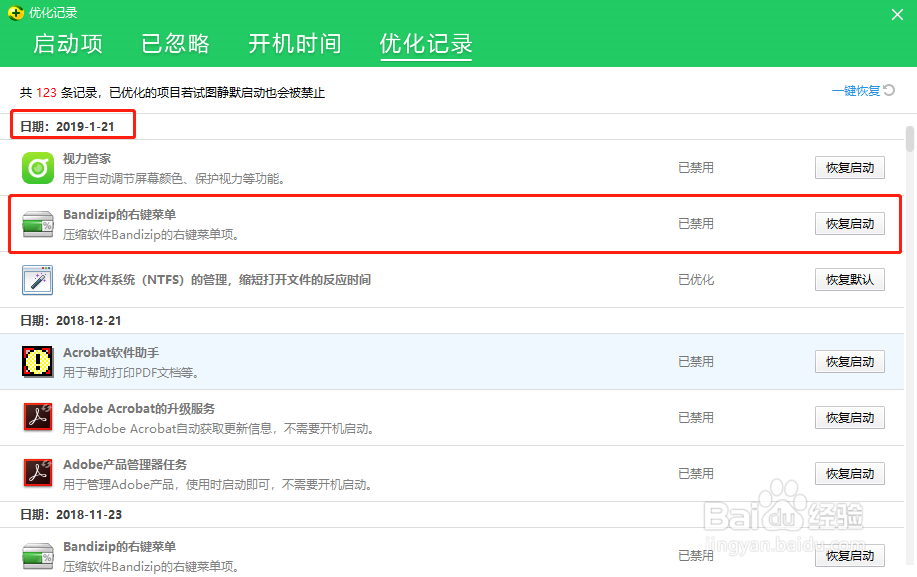The height and width of the screenshot is (577, 917).
Task: Restore startup for Bandizip under 2018-11-23
Action: pyautogui.click(x=850, y=556)
